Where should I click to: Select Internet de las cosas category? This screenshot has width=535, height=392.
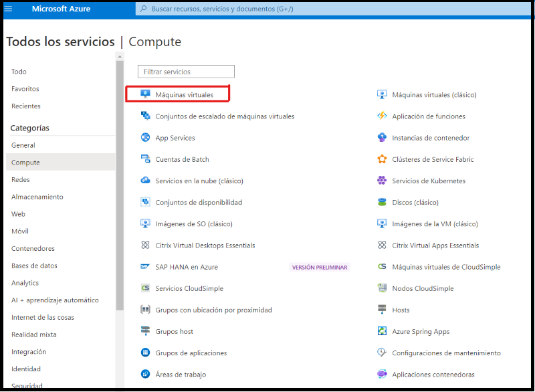pyautogui.click(x=43, y=317)
